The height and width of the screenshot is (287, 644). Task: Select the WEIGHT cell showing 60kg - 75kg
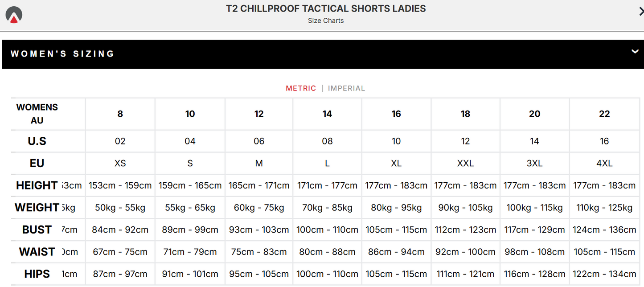(258, 207)
